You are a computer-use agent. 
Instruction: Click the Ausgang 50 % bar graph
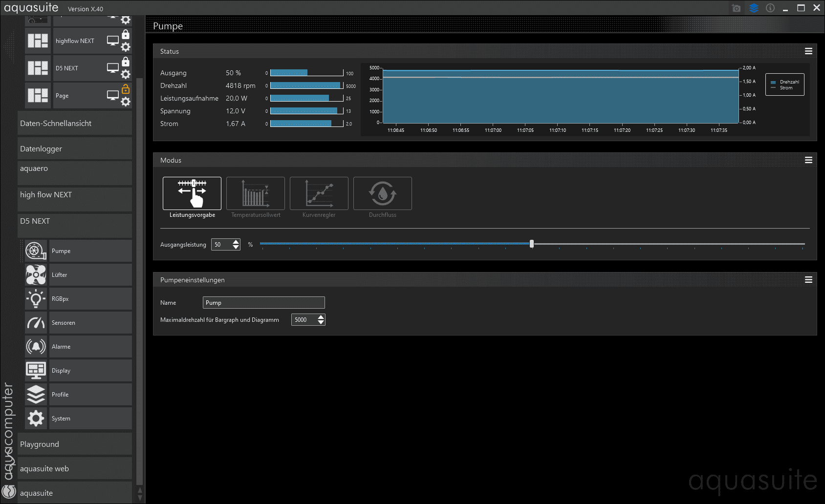tap(307, 73)
